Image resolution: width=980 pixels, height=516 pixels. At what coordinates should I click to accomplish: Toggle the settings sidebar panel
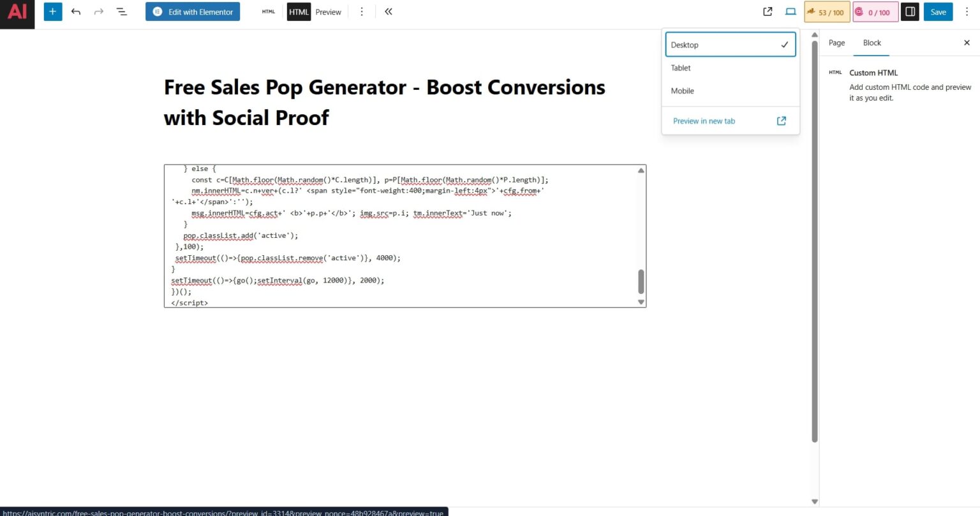(x=909, y=11)
